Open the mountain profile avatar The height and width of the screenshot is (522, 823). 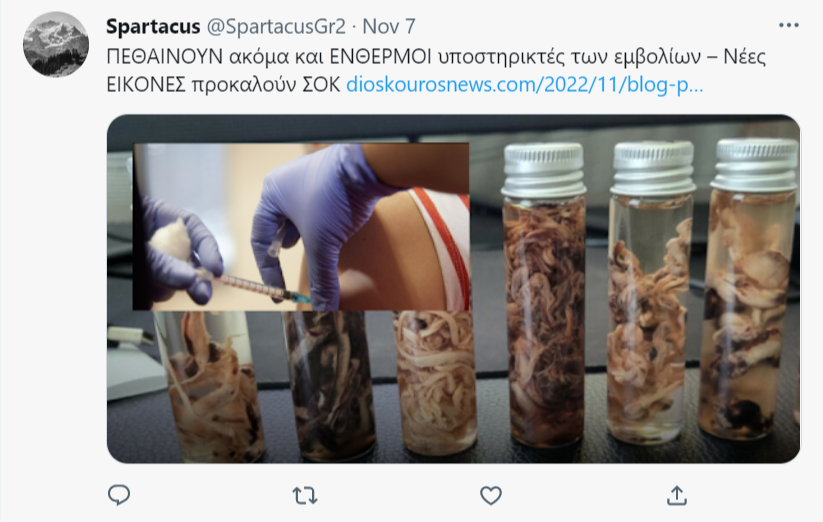click(56, 44)
